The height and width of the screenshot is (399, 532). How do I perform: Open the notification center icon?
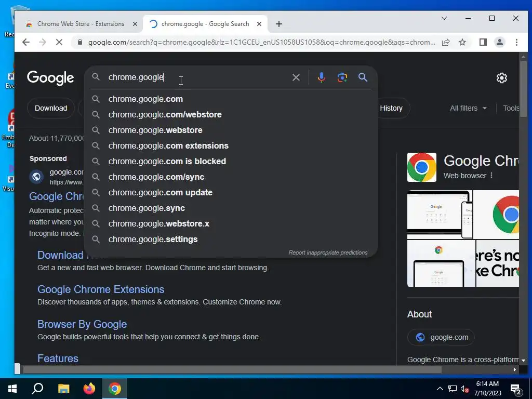(x=516, y=389)
